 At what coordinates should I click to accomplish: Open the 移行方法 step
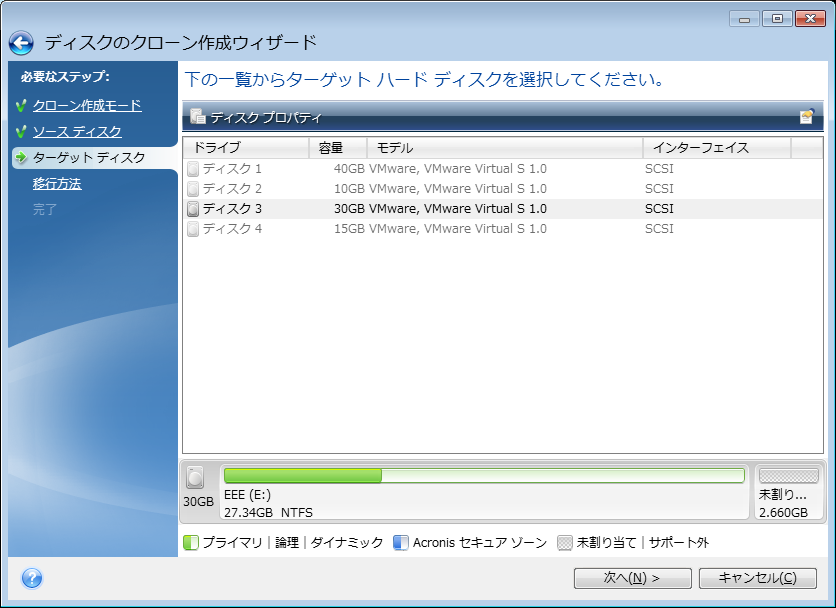coord(57,184)
